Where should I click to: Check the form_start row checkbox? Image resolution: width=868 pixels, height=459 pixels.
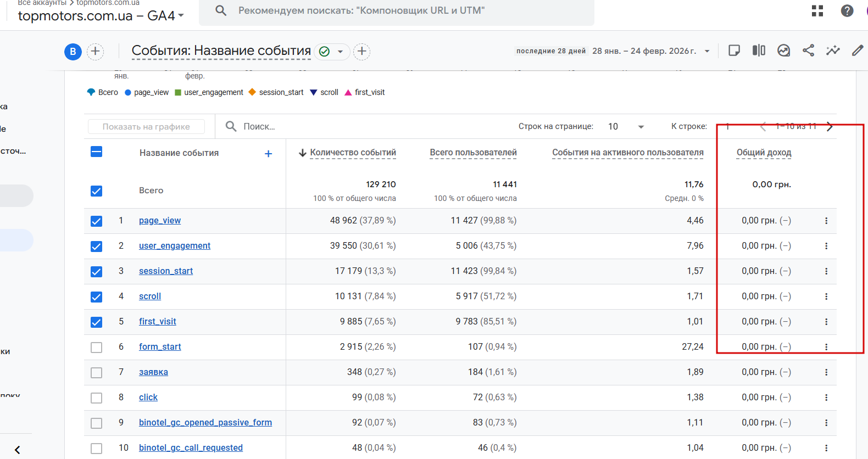[96, 347]
